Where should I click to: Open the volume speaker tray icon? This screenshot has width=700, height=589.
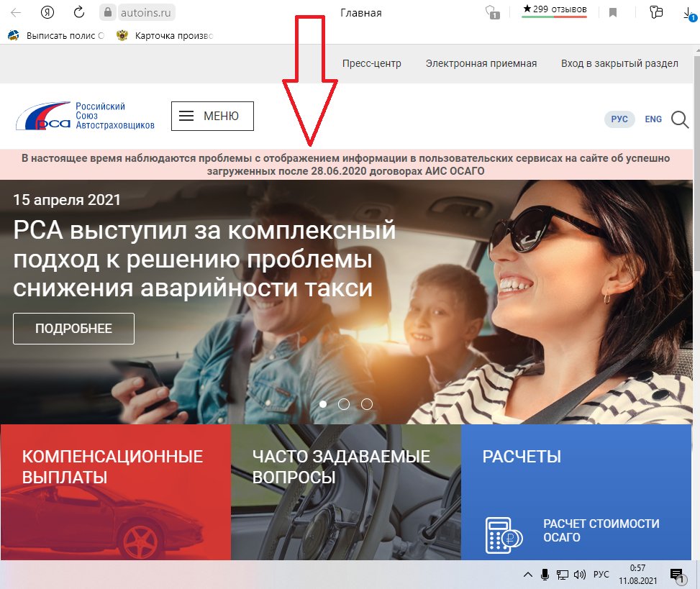pyautogui.click(x=579, y=575)
